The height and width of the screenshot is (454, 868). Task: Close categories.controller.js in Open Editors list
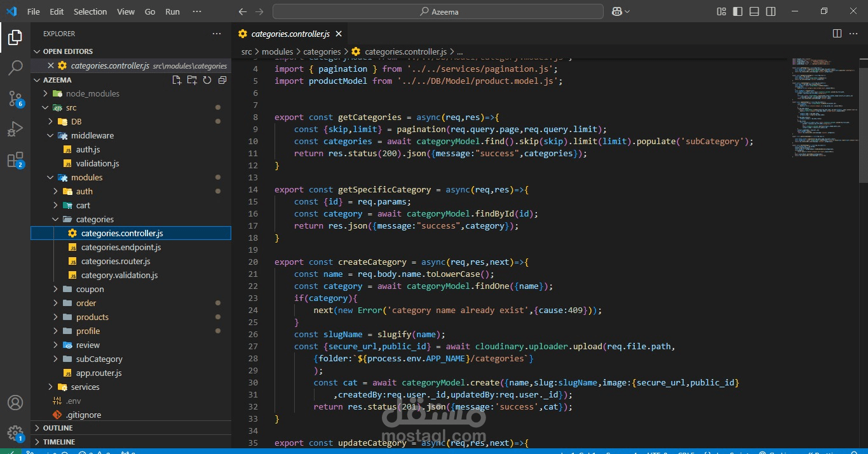[x=51, y=65]
